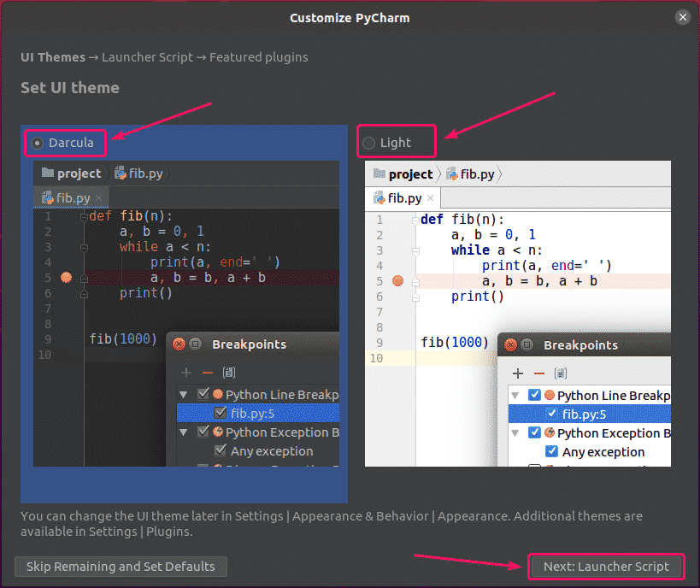The width and height of the screenshot is (700, 588).
Task: Toggle Python Exception checkbox in Darcula preview
Action: point(203,432)
